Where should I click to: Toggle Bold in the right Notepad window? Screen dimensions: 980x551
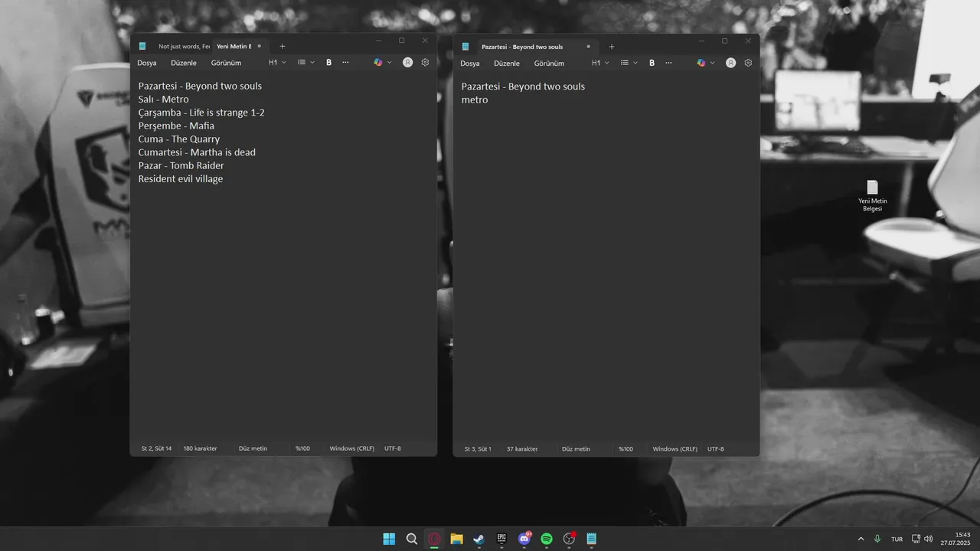[x=652, y=63]
